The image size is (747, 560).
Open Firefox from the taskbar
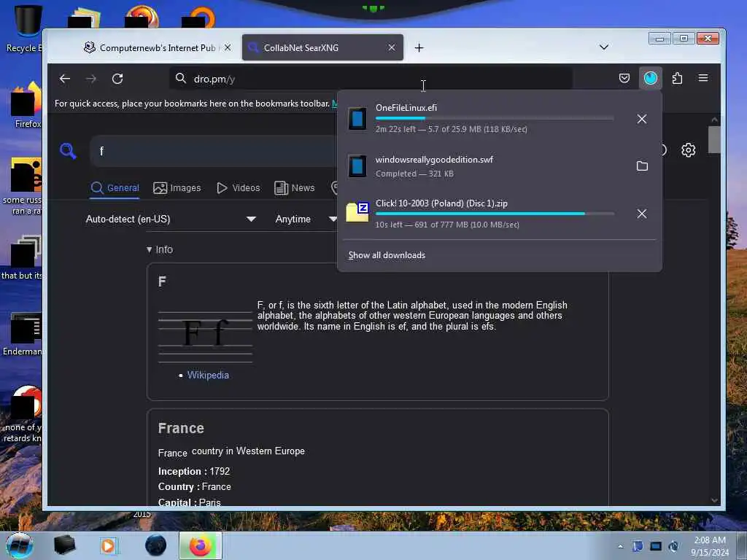pyautogui.click(x=200, y=545)
